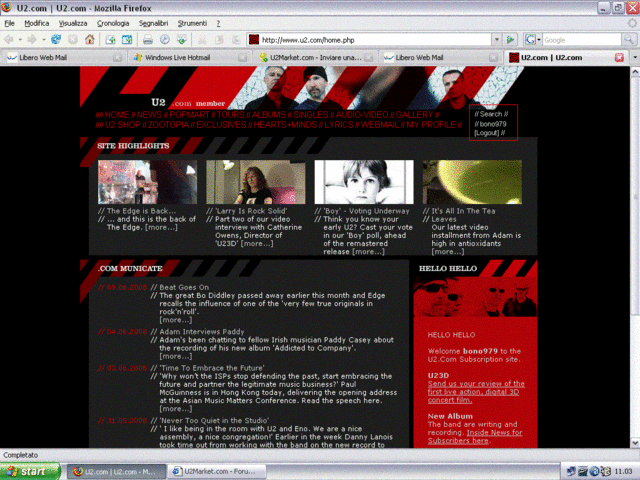This screenshot has width=640, height=480.
Task: Open MY PROFILE link
Action: (x=431, y=124)
